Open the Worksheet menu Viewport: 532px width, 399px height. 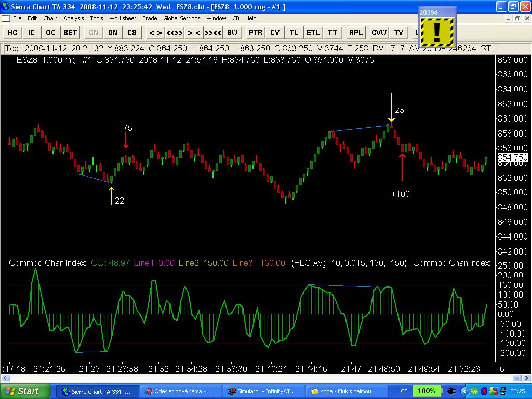pyautogui.click(x=123, y=18)
